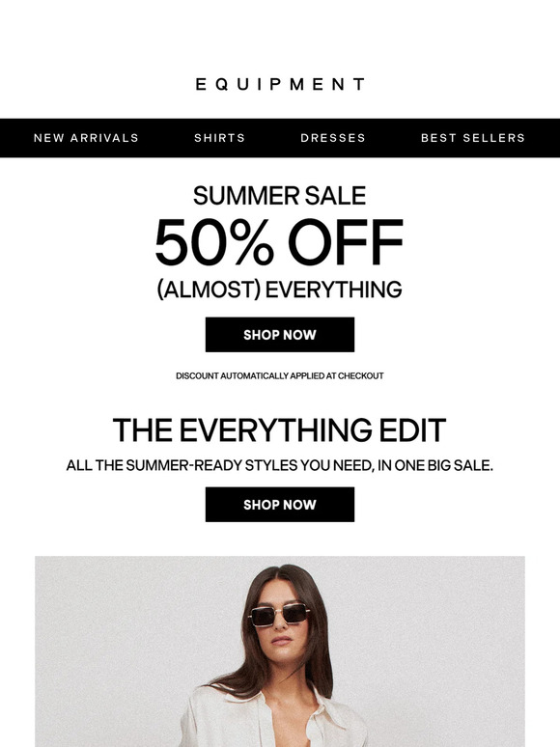Click the model's lips in the photo
The width and height of the screenshot is (560, 747).
[281, 640]
